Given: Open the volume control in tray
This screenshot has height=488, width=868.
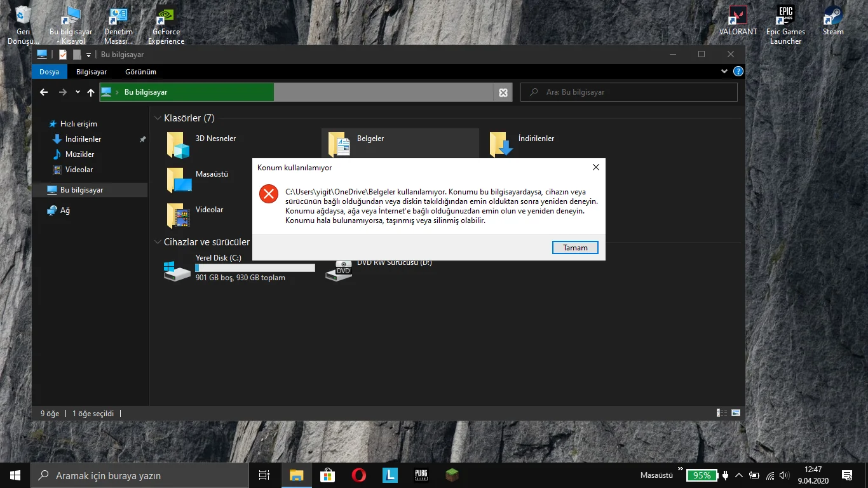Looking at the screenshot, I should click(783, 475).
